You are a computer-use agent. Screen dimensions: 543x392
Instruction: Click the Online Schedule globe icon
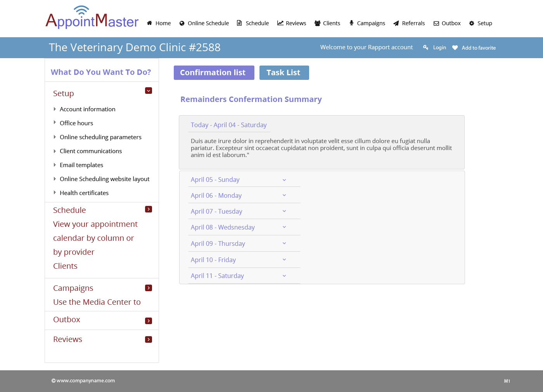182,23
